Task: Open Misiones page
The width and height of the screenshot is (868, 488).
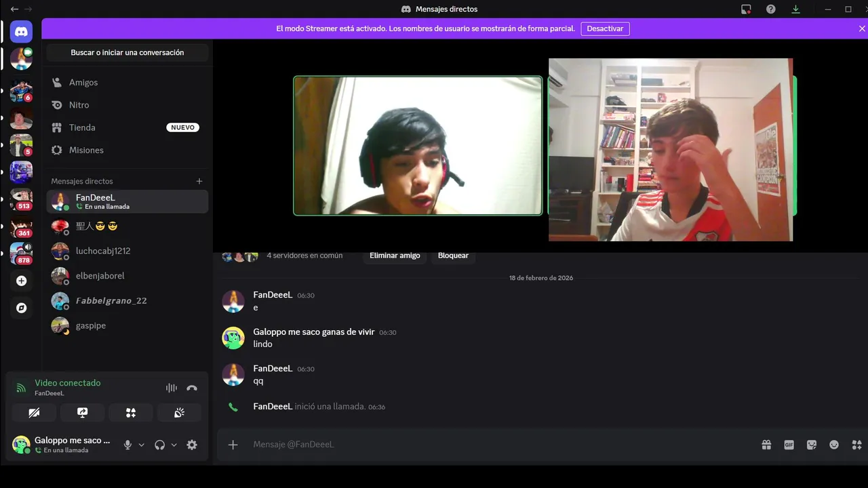Action: click(127, 150)
